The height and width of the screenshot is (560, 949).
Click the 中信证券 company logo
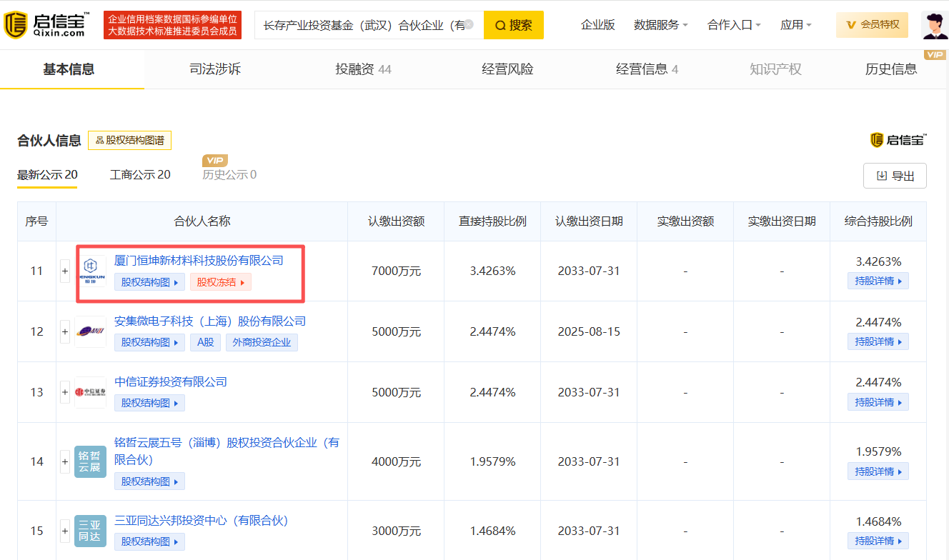[90, 391]
